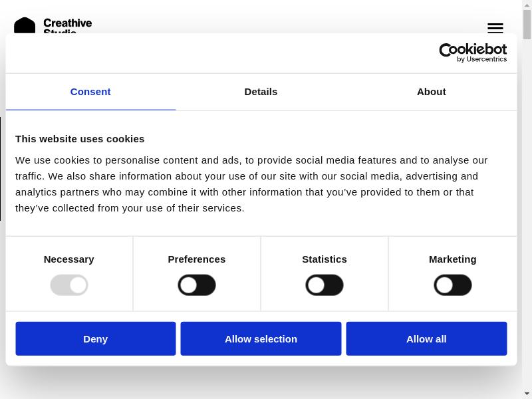
Task: Select the About tab
Action: (432, 92)
